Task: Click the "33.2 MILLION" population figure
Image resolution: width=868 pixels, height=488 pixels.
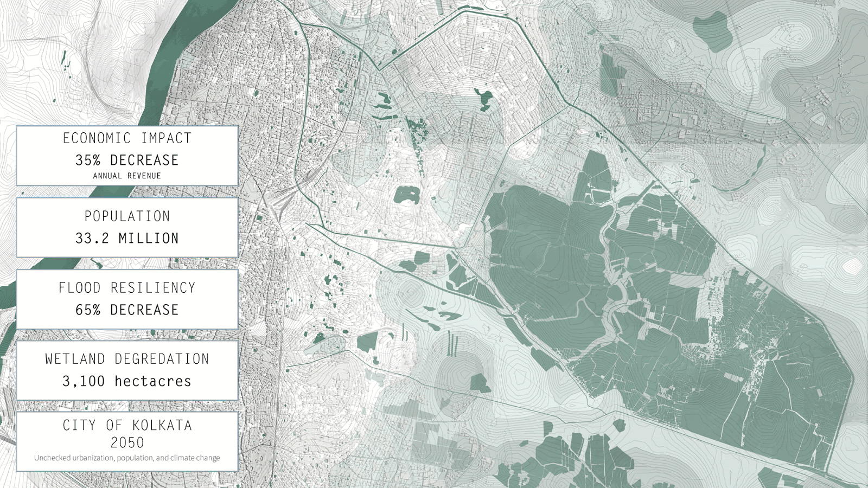Action: tap(127, 237)
